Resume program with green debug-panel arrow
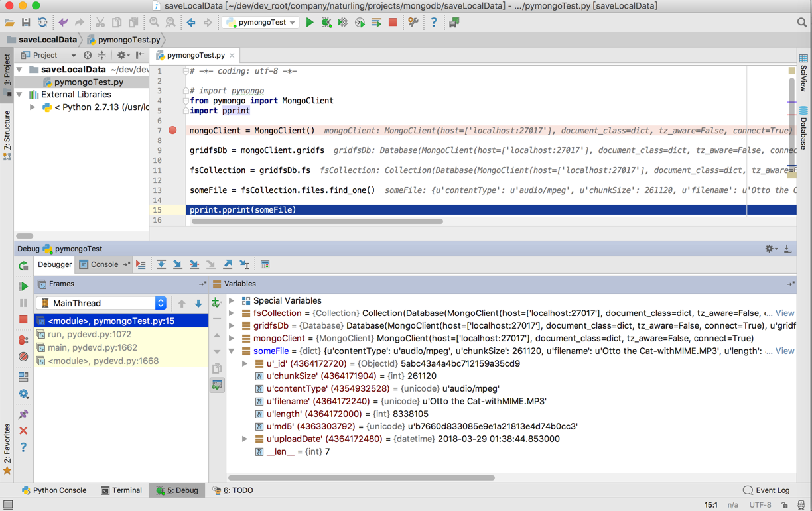Image resolution: width=812 pixels, height=511 pixels. point(23,286)
